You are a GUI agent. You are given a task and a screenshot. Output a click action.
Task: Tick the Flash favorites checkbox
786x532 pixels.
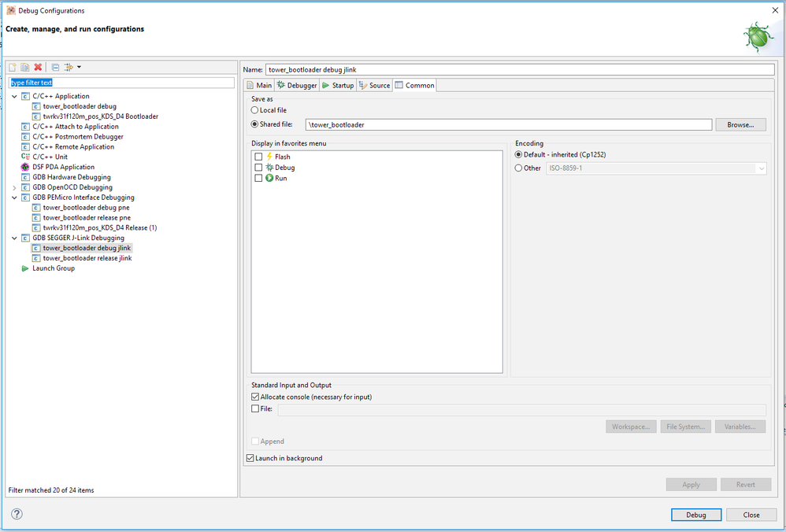258,157
